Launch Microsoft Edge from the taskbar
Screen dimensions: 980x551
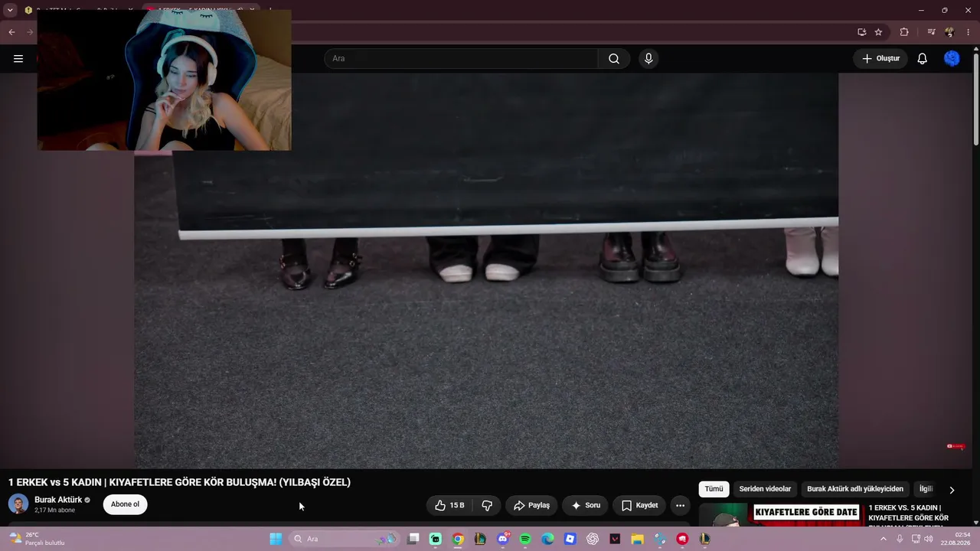tap(547, 539)
